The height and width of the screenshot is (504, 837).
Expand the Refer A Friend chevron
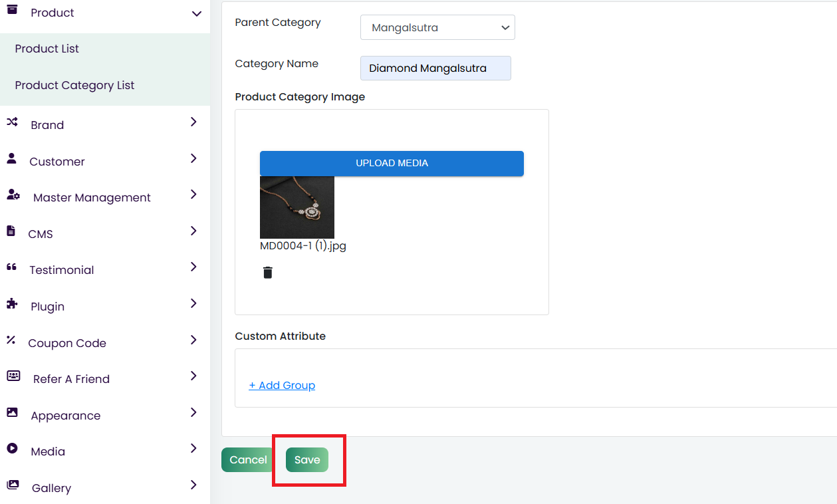point(193,376)
